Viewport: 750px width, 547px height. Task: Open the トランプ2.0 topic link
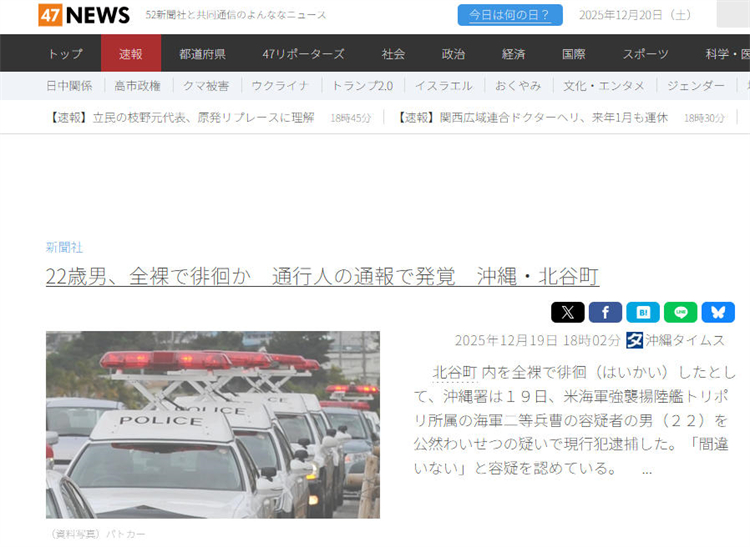(363, 86)
